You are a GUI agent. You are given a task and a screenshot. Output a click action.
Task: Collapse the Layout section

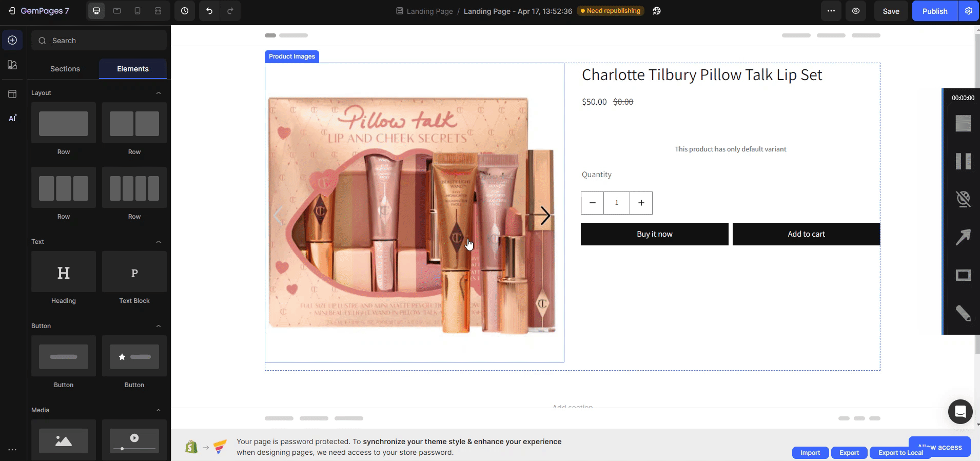point(159,93)
